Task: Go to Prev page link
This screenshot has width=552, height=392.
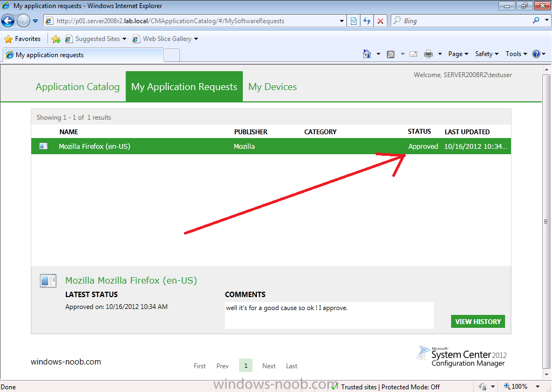Action: pos(222,366)
